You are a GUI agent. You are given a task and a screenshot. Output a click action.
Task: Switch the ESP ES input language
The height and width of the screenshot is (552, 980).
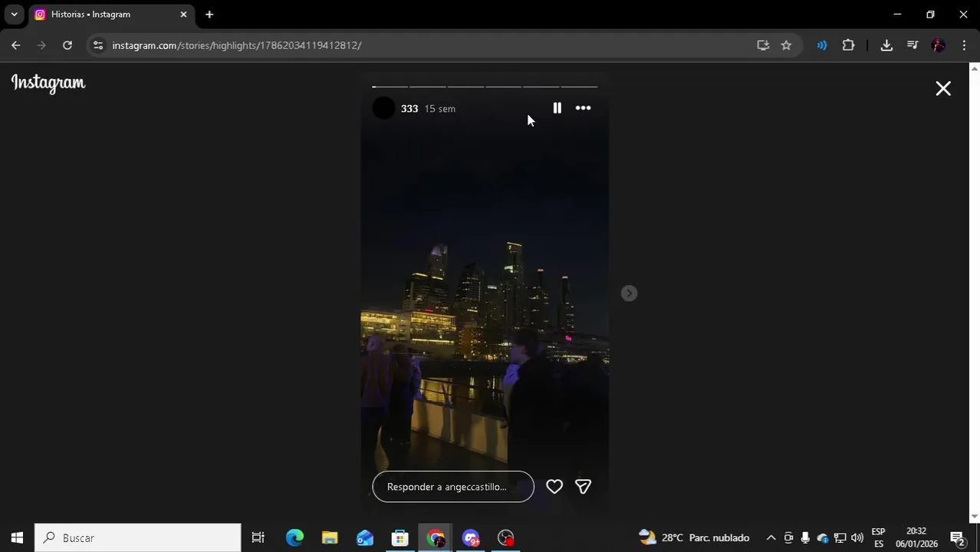click(879, 538)
